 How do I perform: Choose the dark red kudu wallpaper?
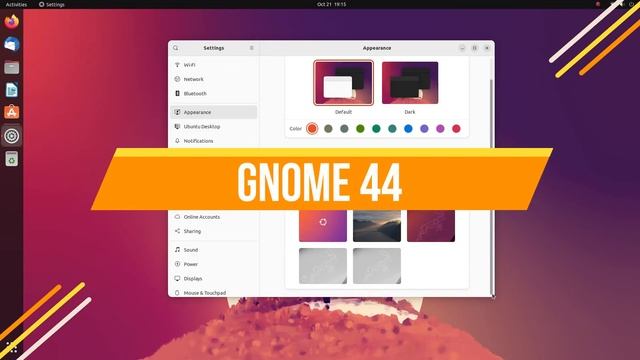pyautogui.click(x=431, y=226)
